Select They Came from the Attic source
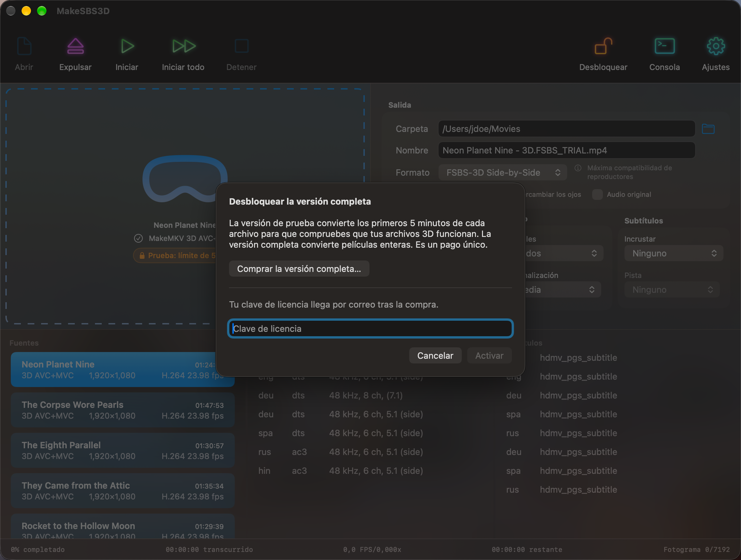 (123, 491)
